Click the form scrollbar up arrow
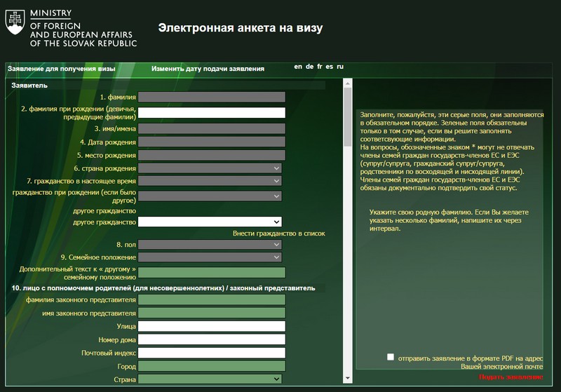 click(x=347, y=83)
